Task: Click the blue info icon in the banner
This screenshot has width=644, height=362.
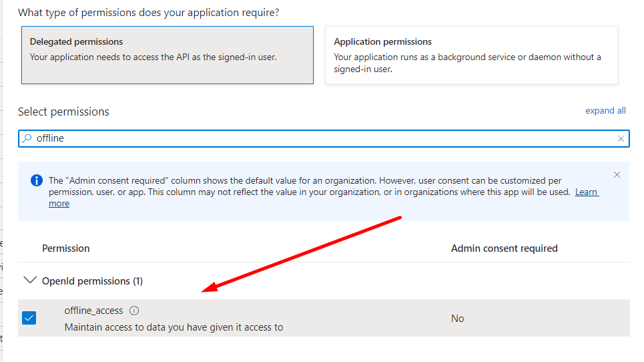Action: [x=36, y=180]
